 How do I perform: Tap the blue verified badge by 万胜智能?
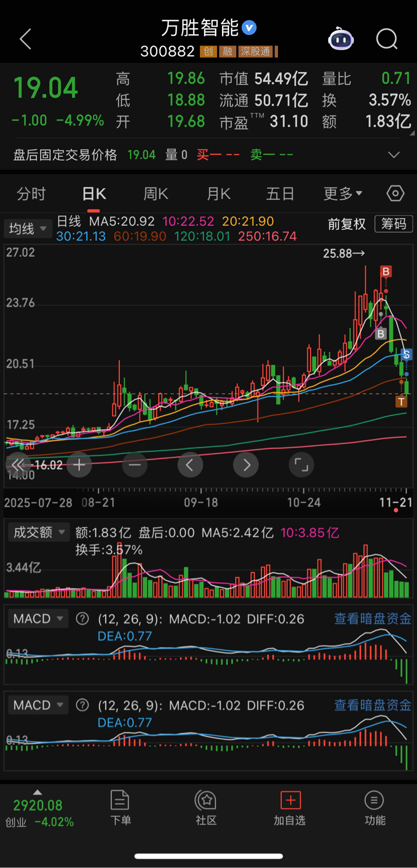tap(249, 28)
